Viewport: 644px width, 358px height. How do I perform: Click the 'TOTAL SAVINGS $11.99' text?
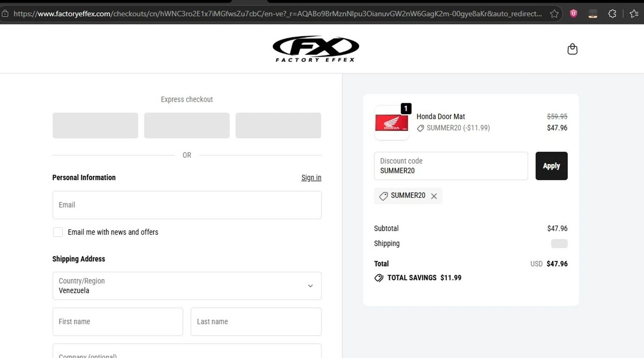tap(424, 278)
